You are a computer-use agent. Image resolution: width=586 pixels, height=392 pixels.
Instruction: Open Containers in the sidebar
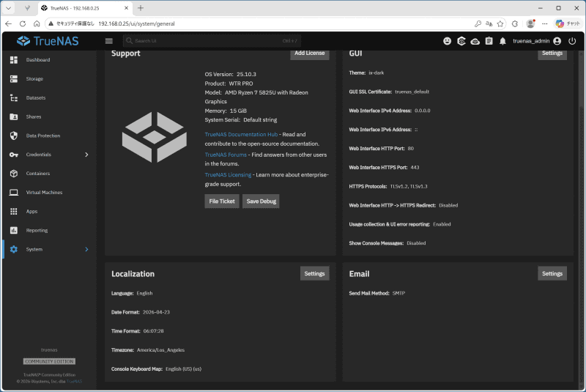[49, 174]
